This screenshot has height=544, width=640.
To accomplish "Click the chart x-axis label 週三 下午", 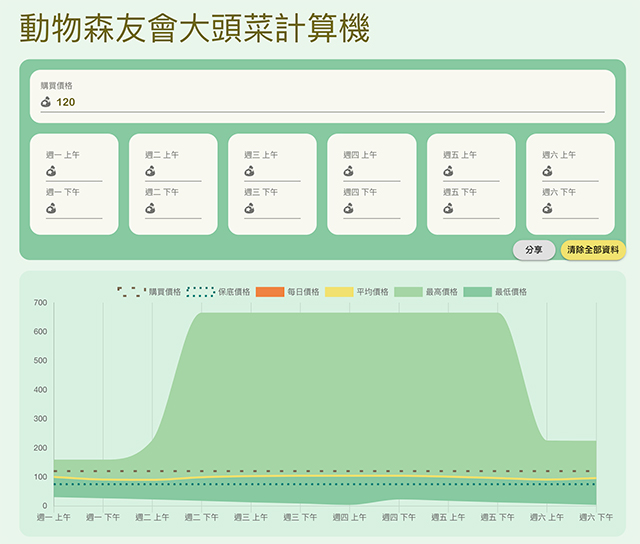I will (300, 517).
